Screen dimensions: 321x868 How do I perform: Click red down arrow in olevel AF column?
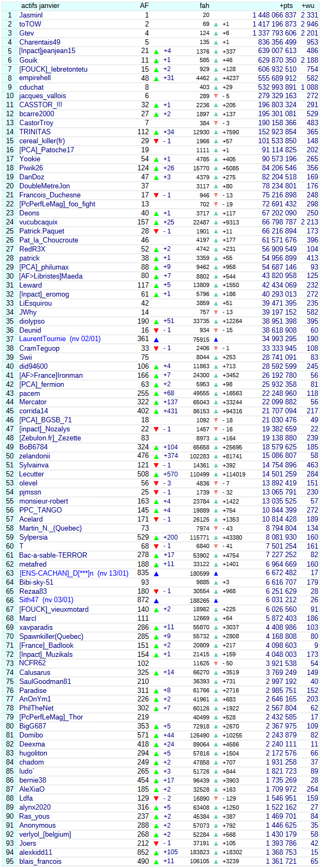156,484
